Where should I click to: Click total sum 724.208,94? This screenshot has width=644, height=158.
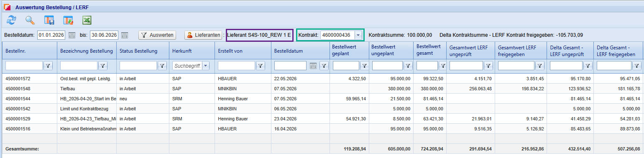[x=432, y=149]
